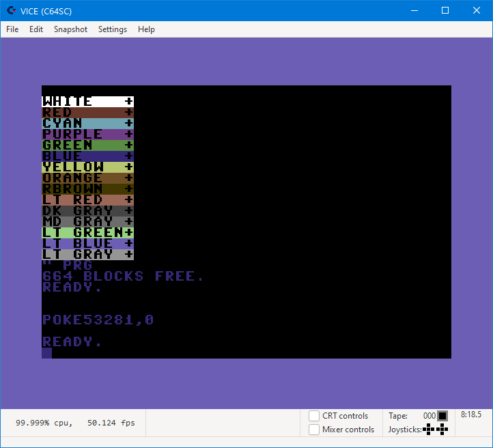Open the File menu
Image resolution: width=493 pixels, height=448 pixels.
click(12, 29)
